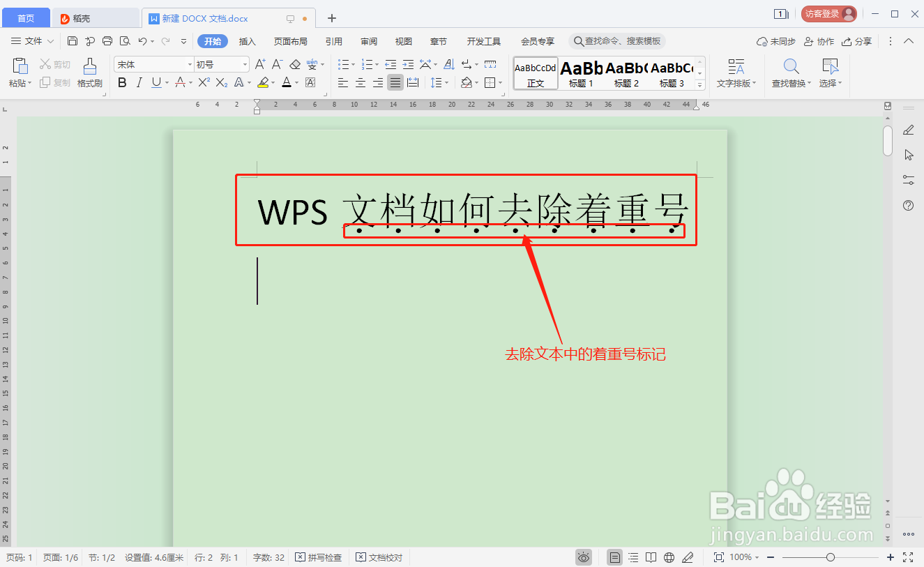Click the pen edit icon in right sidebar
The image size is (924, 567).
click(908, 130)
